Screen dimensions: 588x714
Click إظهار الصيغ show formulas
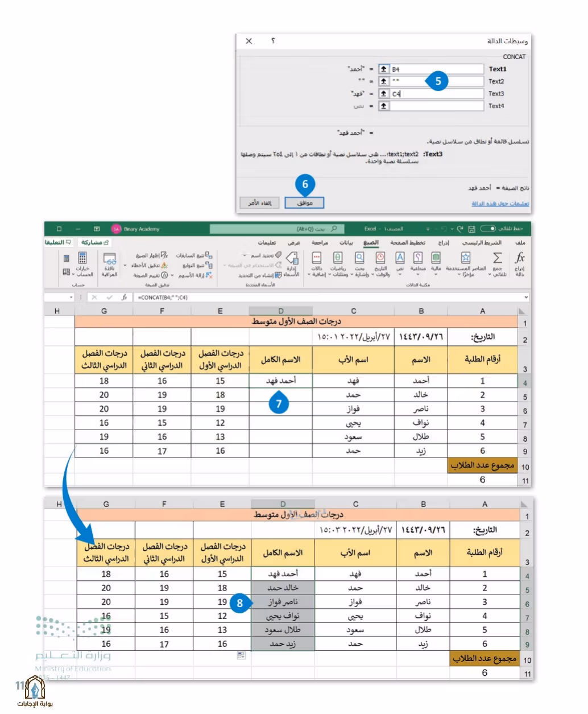tap(152, 255)
